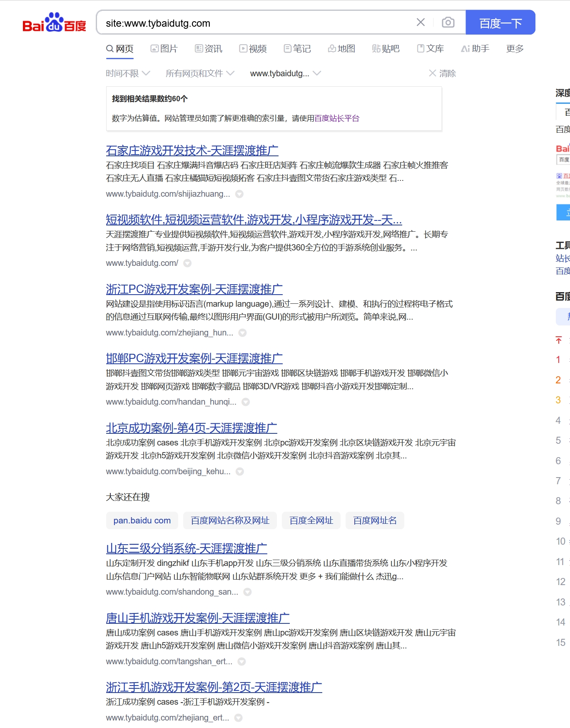Switch to the 资讯 tab
Screen dimensions: 570x728
pyautogui.click(x=209, y=49)
